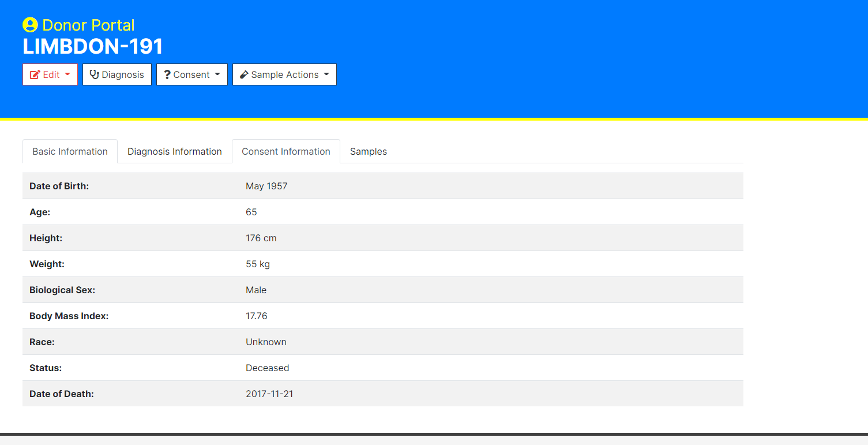Click the question mark icon on the Consent button
The width and height of the screenshot is (868, 445).
pyautogui.click(x=167, y=74)
